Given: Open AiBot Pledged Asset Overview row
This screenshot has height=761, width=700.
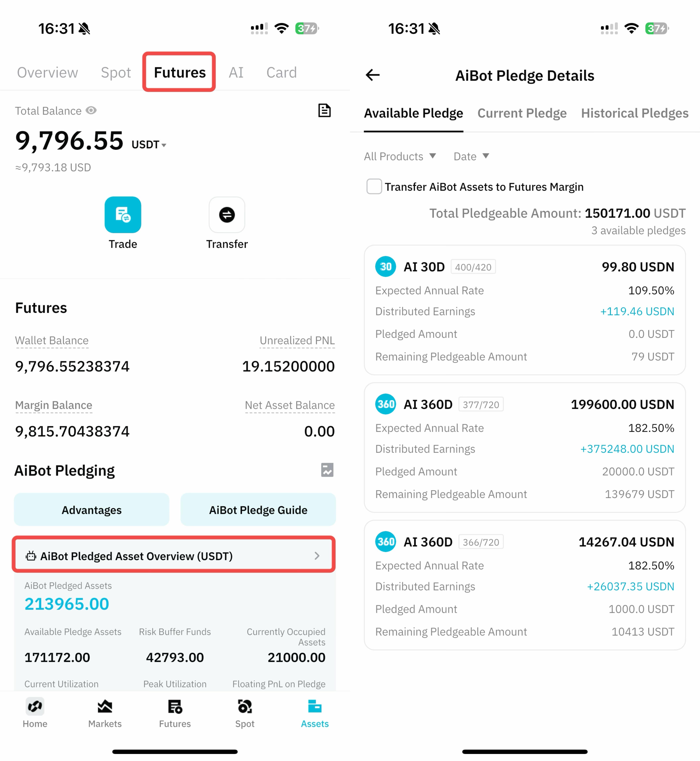Looking at the screenshot, I should [174, 556].
